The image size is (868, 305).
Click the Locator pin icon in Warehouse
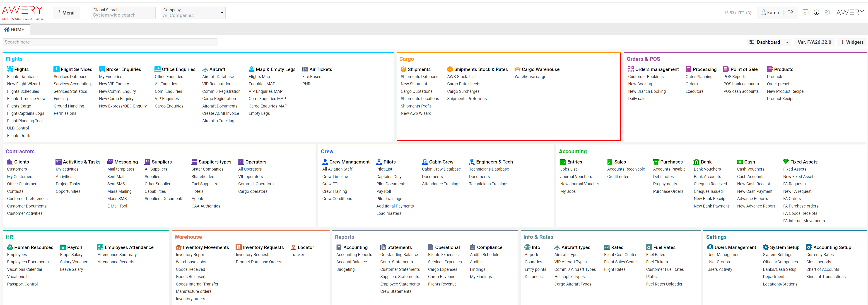click(293, 247)
